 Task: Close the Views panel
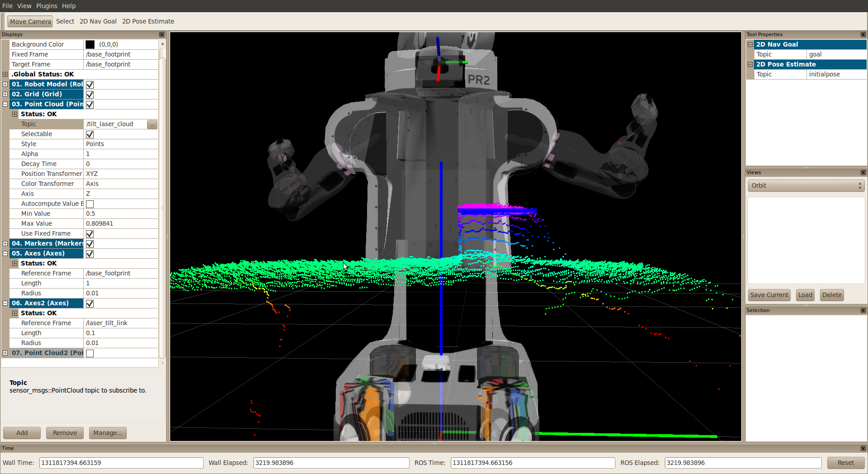point(863,172)
